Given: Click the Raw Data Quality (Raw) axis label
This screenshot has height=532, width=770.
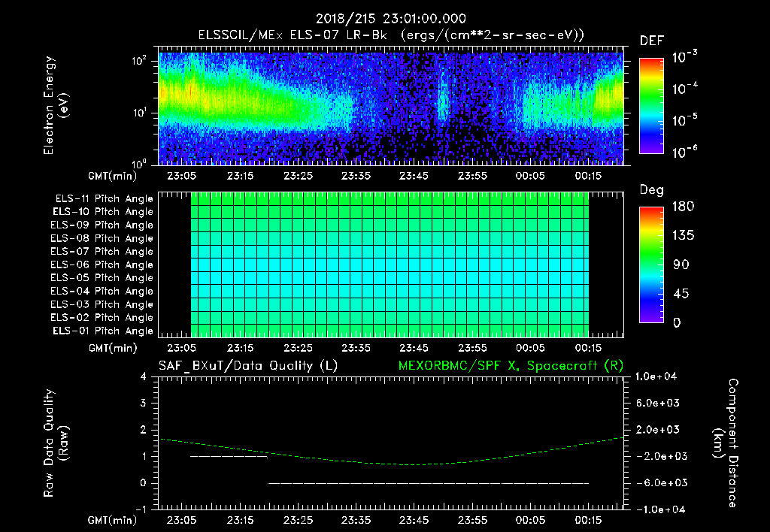Looking at the screenshot, I should [56, 443].
